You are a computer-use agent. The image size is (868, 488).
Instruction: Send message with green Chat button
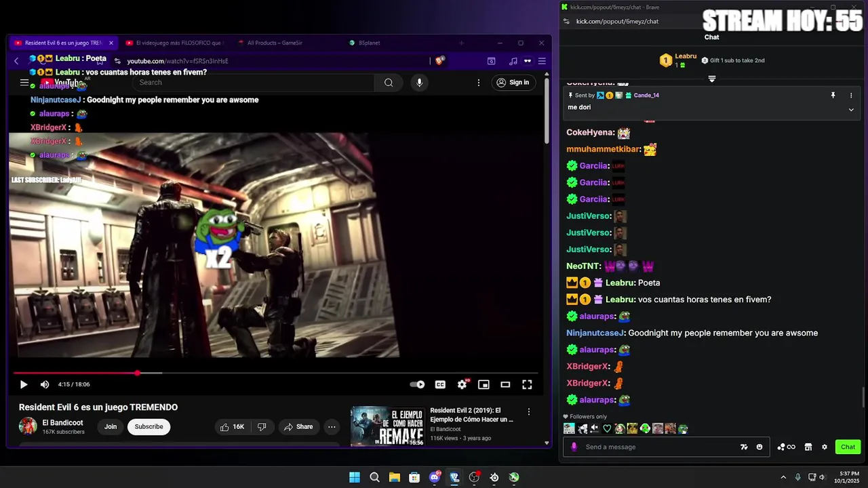[x=848, y=447]
